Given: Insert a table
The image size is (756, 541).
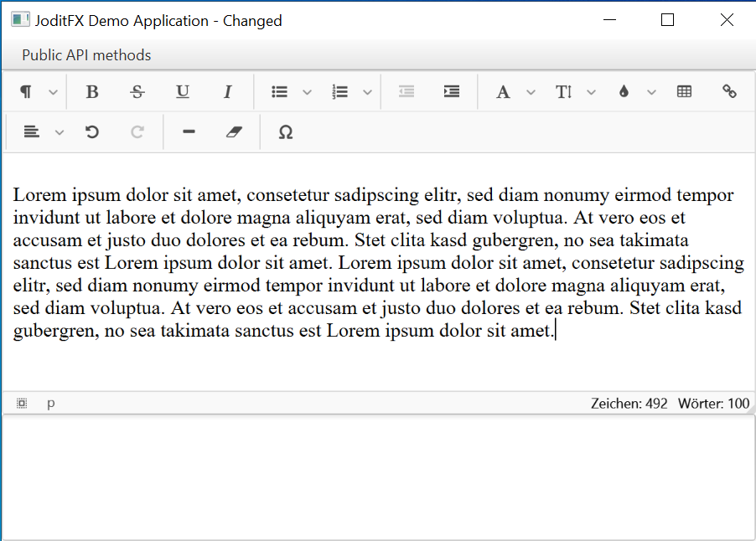Looking at the screenshot, I should click(x=684, y=91).
